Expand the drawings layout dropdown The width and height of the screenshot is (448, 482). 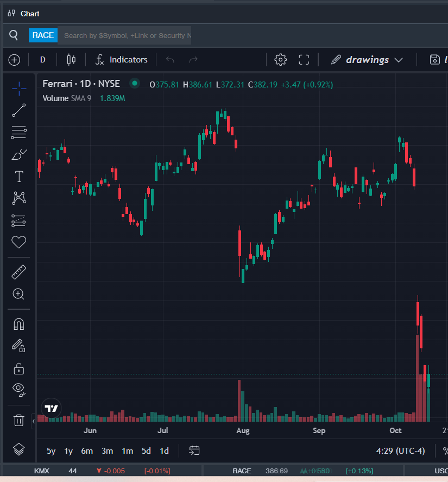(x=367, y=60)
